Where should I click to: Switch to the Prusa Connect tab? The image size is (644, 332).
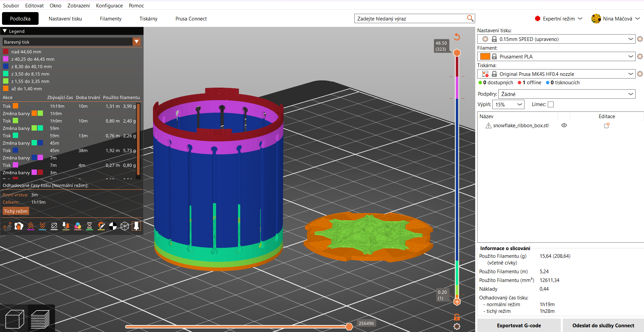coord(191,19)
